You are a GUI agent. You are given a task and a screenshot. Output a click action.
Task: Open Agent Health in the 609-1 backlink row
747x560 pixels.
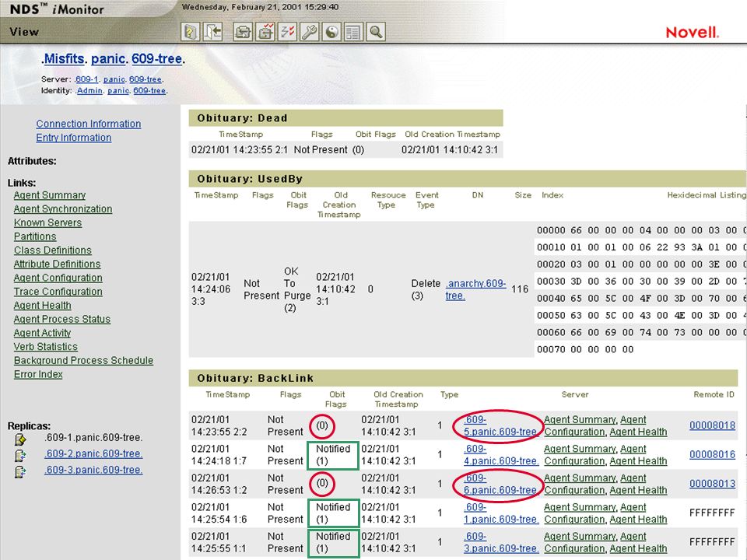pos(638,519)
